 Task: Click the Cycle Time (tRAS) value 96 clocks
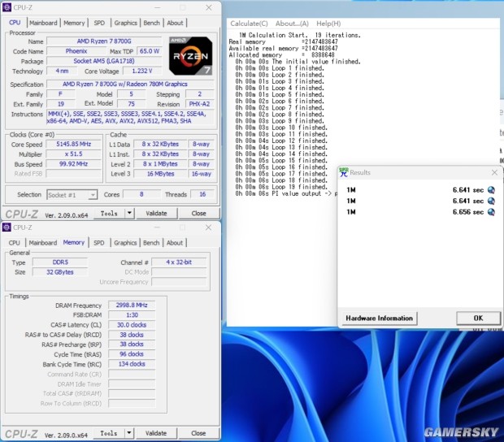pyautogui.click(x=132, y=354)
